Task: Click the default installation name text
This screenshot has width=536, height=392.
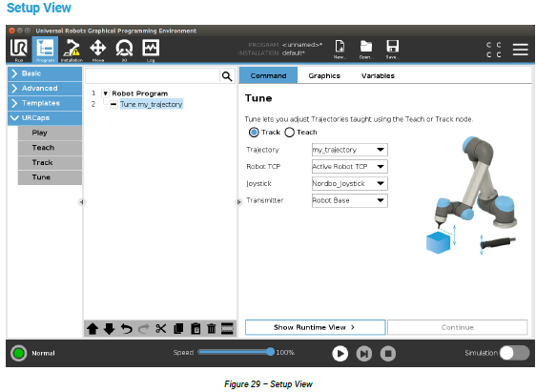Action: 294,53
